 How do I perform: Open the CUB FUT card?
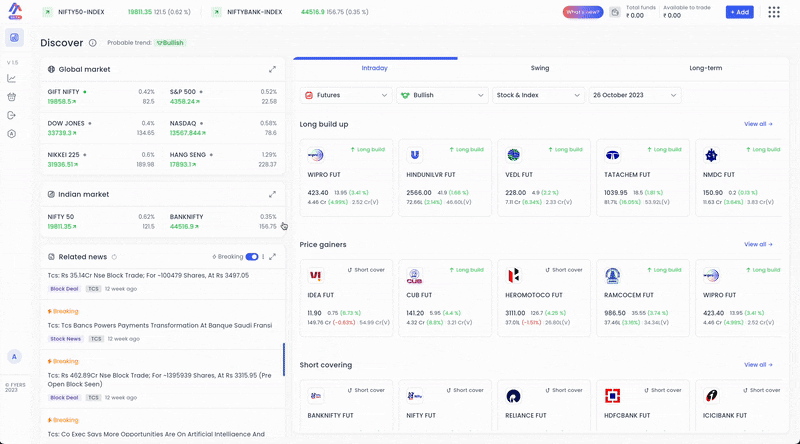click(445, 298)
